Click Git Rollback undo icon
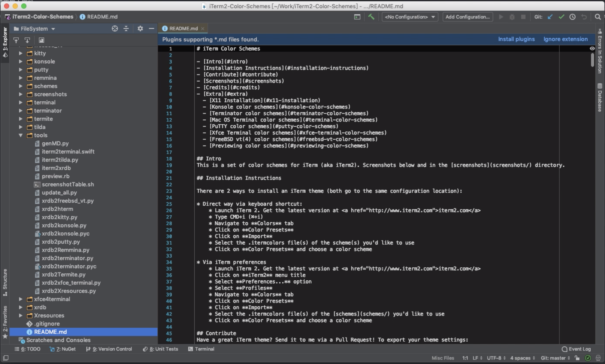The image size is (605, 364). point(584,17)
